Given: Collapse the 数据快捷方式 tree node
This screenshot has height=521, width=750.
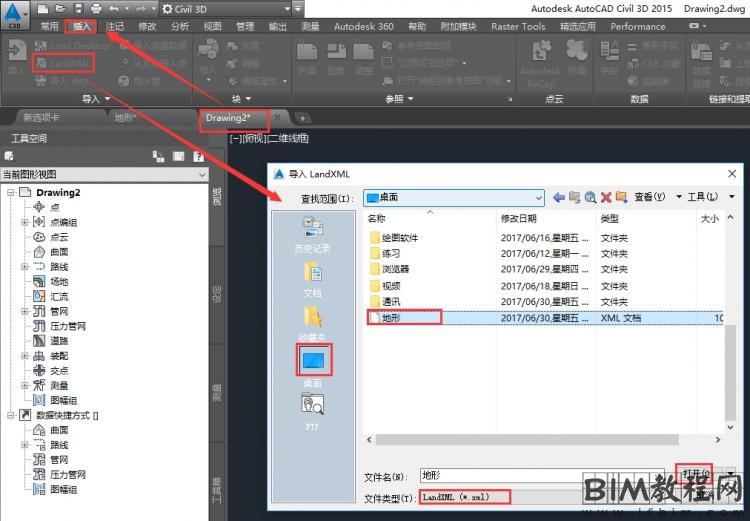Looking at the screenshot, I should coord(11,415).
